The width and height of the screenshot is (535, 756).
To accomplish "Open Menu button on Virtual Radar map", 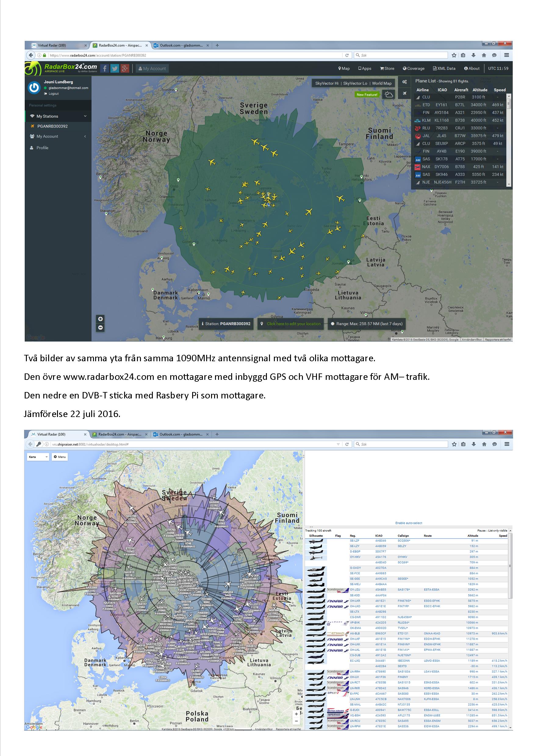I will [x=59, y=457].
